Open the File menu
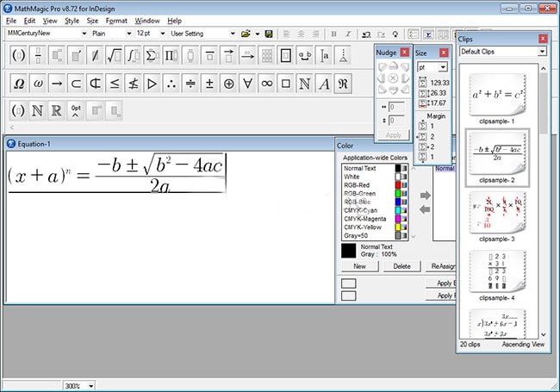The width and height of the screenshot is (560, 392). [11, 21]
